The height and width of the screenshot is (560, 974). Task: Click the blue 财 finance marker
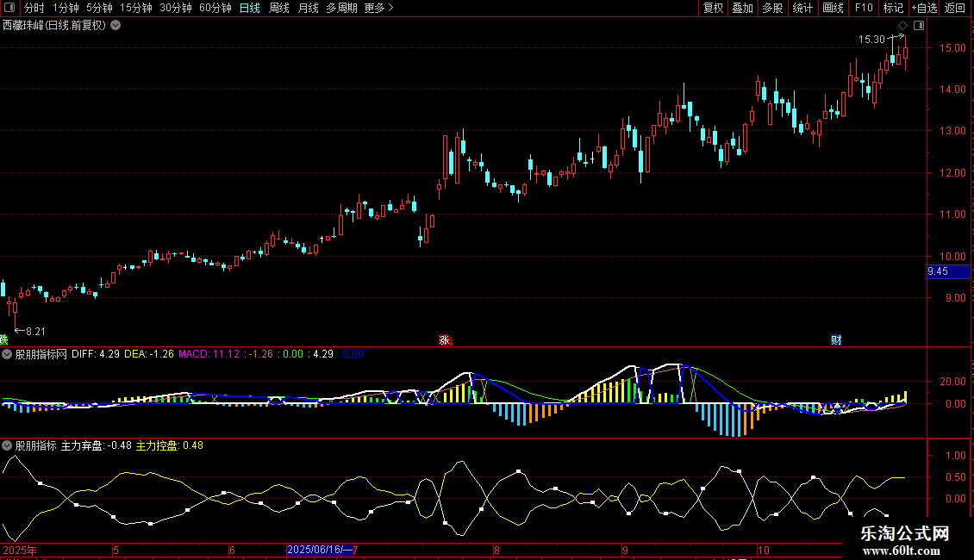(836, 339)
